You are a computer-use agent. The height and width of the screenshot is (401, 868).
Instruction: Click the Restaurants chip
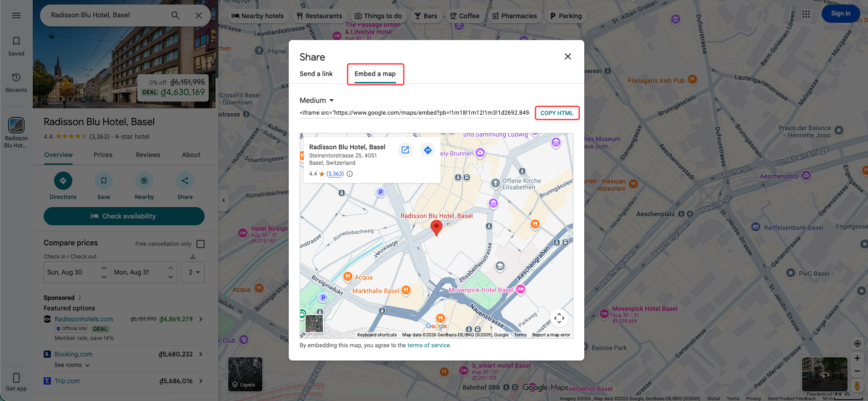pyautogui.click(x=320, y=16)
